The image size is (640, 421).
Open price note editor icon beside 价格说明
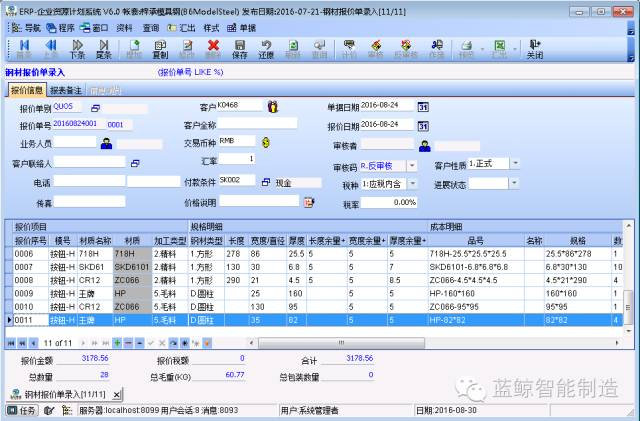coord(309,202)
